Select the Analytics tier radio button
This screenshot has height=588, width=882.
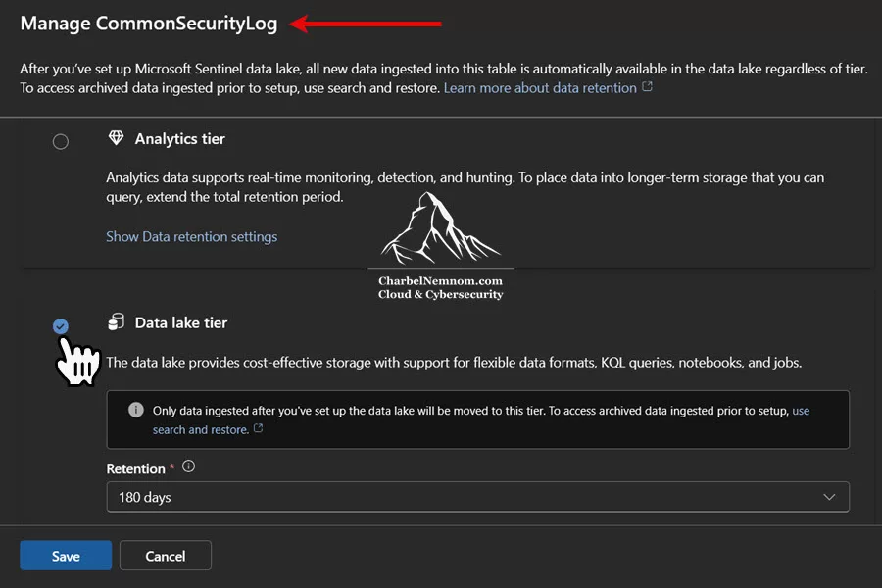pos(60,141)
